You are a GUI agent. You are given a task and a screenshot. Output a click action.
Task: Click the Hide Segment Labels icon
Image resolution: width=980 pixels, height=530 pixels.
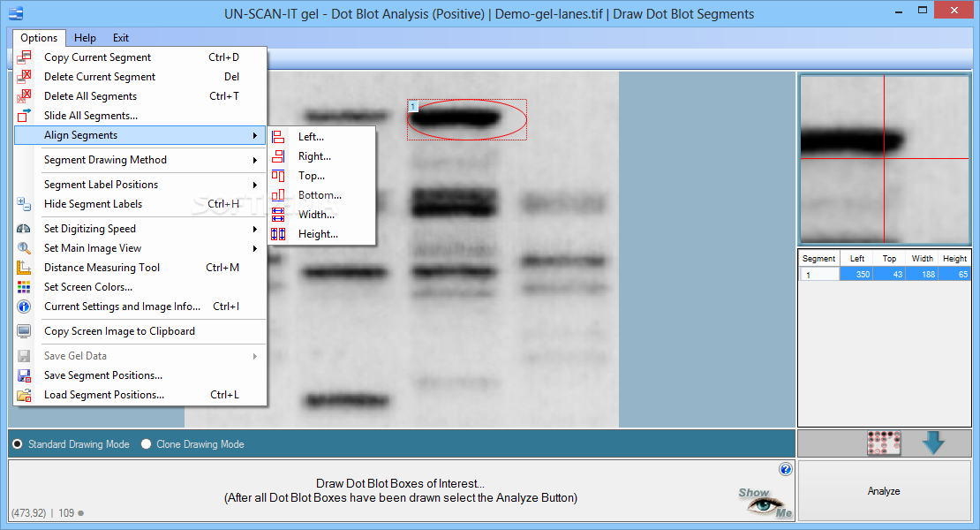pos(24,204)
